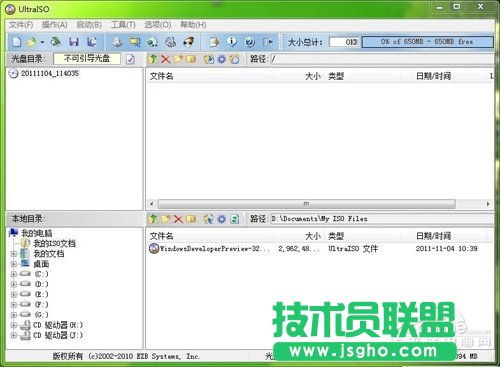
Task: Click red Delete X in local directory toolbar
Action: [178, 219]
